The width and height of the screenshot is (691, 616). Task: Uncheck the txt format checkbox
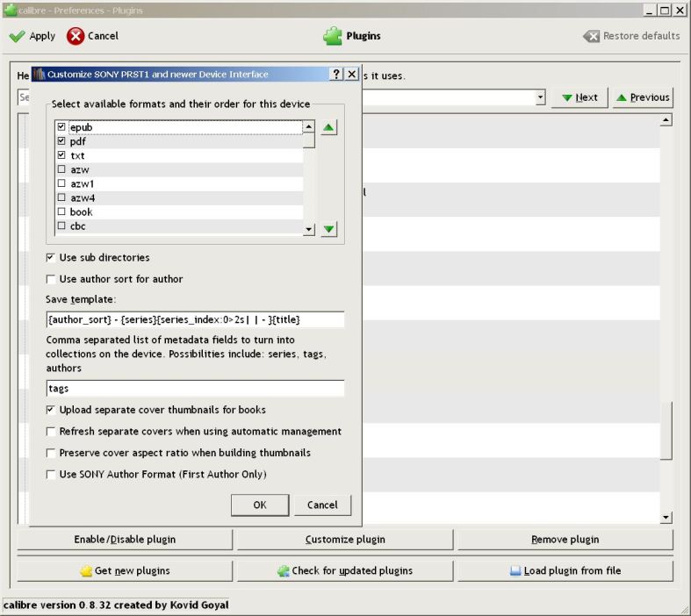coord(61,155)
